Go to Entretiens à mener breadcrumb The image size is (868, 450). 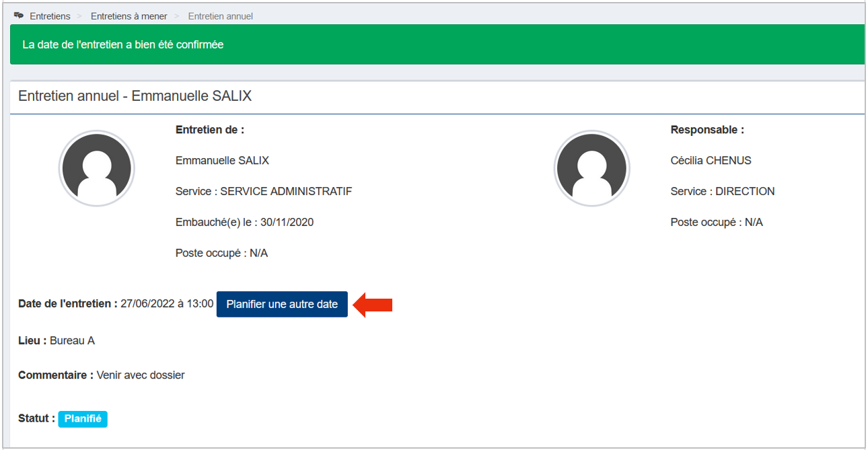[129, 16]
